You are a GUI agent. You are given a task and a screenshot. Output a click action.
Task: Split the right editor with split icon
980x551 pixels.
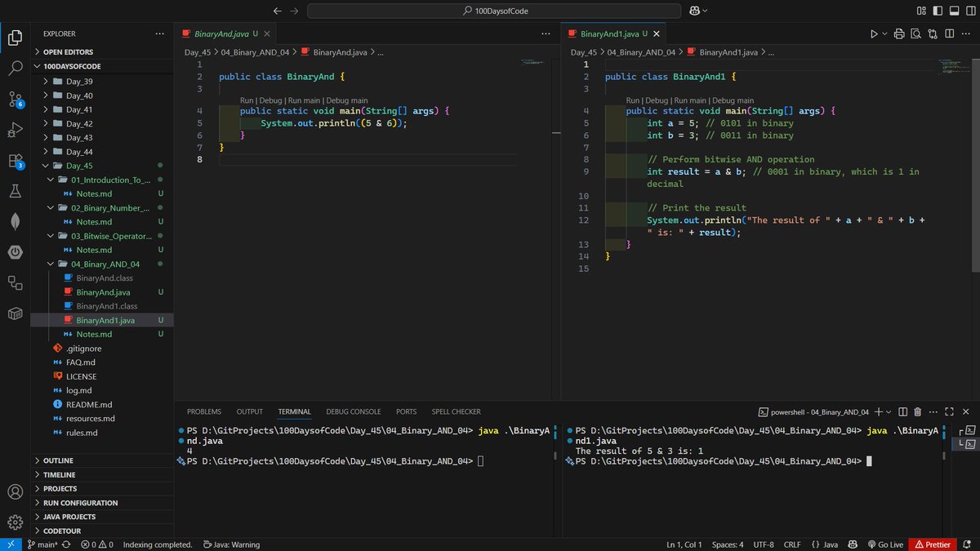point(948,33)
